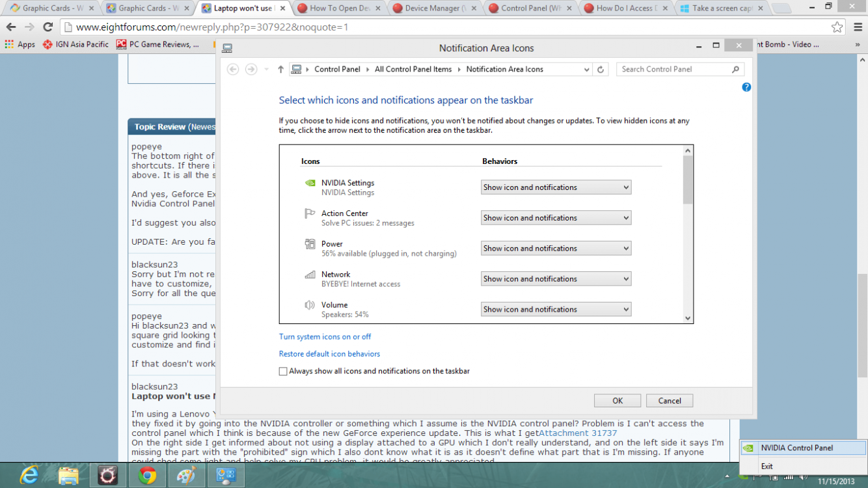Click the search magnifier in Control Panel

(736, 69)
